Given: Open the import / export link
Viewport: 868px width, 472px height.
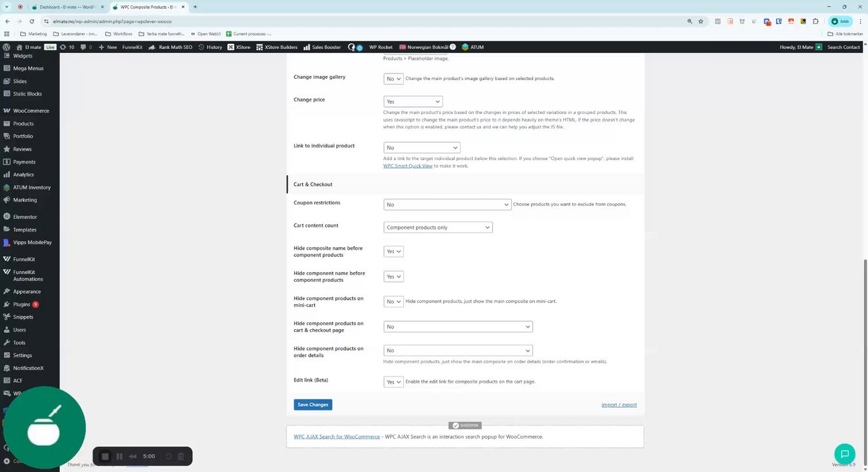Looking at the screenshot, I should point(619,404).
